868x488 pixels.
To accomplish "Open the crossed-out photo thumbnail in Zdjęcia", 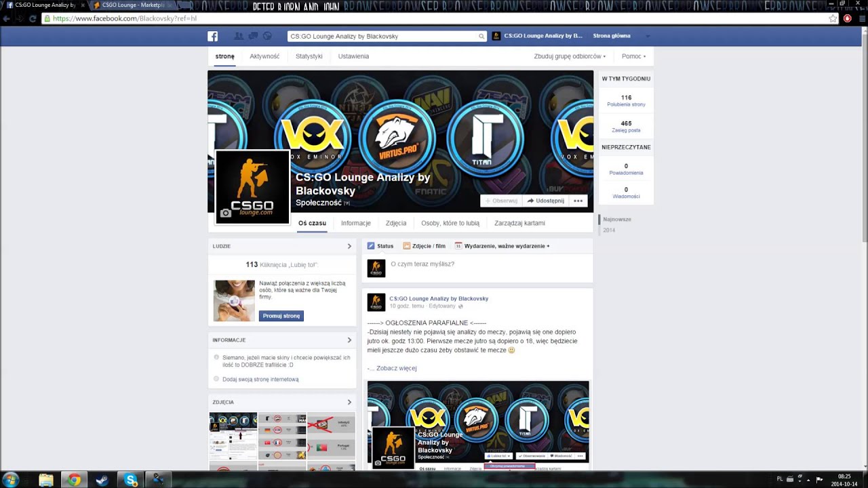I will coord(331,436).
